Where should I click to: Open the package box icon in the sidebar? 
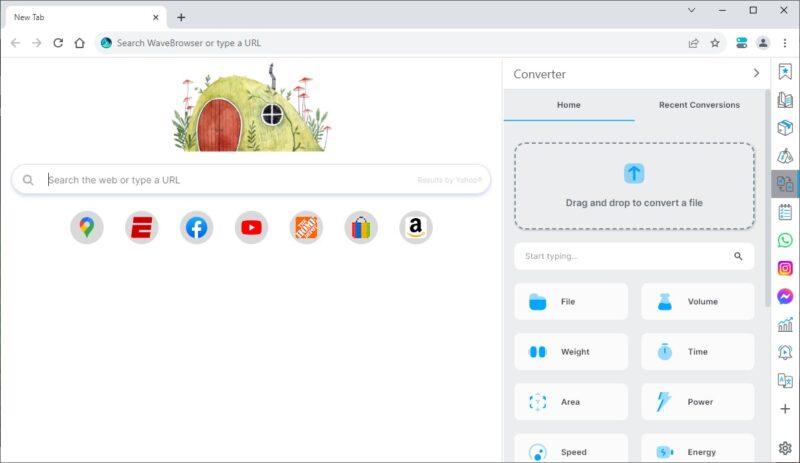[785, 128]
